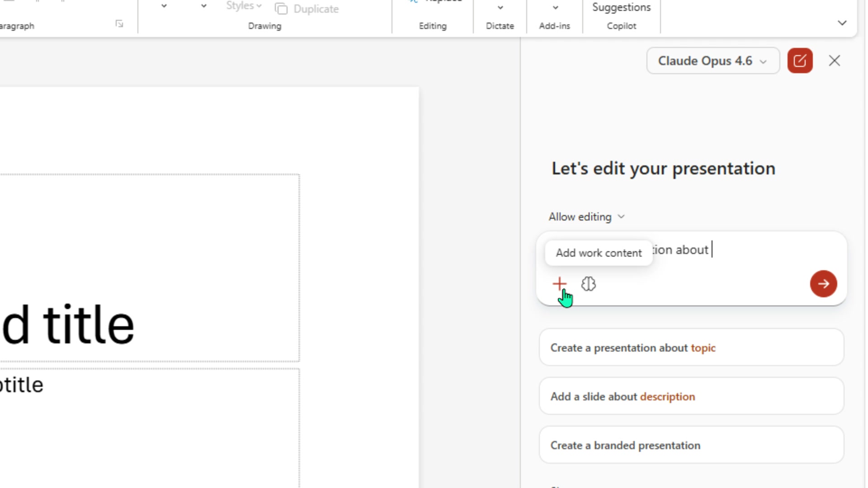Start a new chat with the red compose icon

pos(800,61)
